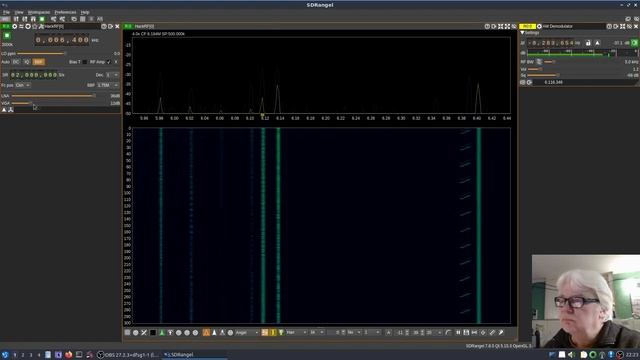Click the wrench icon at spectrum toolbar end
The width and height of the screenshot is (640, 360).
tap(501, 333)
